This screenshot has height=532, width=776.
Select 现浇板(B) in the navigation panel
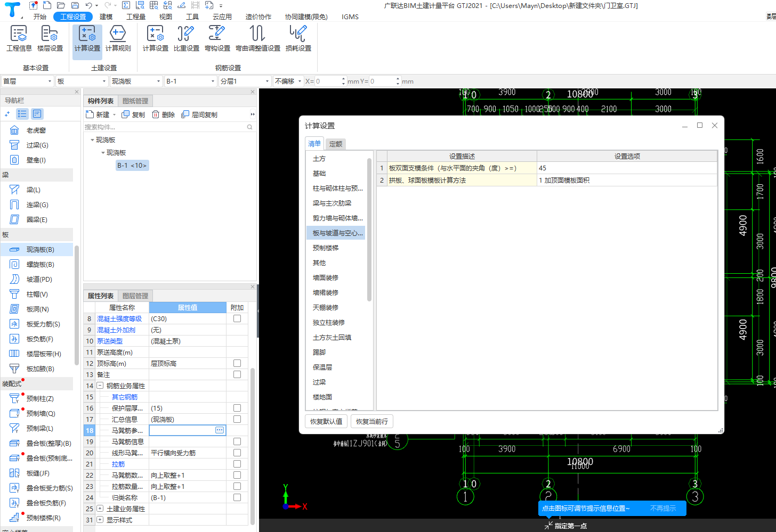point(40,249)
